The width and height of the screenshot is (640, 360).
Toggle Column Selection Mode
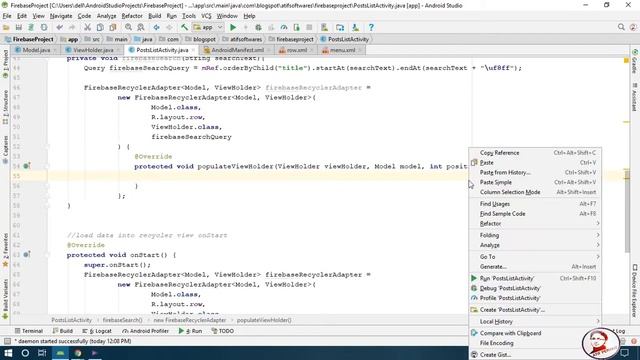(535, 192)
